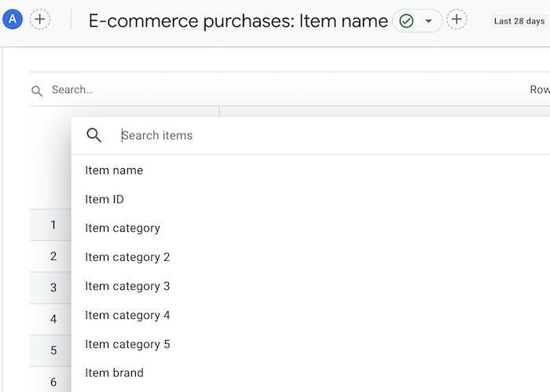This screenshot has height=392, width=550.
Task: Click the blue 'A' segment avatar icon
Action: pyautogui.click(x=13, y=19)
